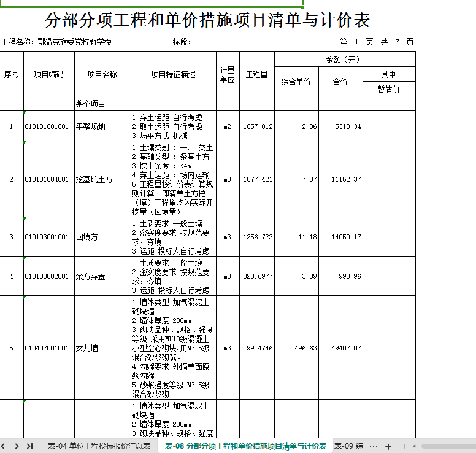Select code cell 010103002001
The image size is (476, 453).
click(x=49, y=276)
